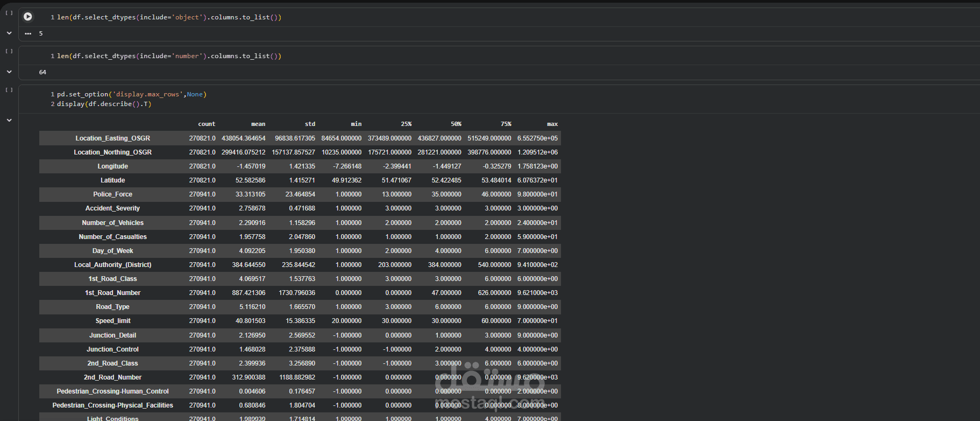Select the Local_Authority_(District) row label
This screenshot has width=980, height=421.
pyautogui.click(x=112, y=265)
